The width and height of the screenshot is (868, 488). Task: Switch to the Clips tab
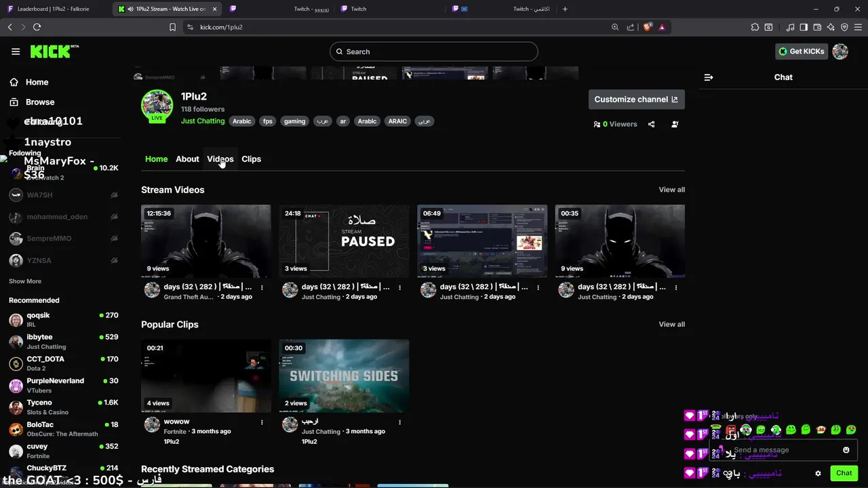coord(251,159)
